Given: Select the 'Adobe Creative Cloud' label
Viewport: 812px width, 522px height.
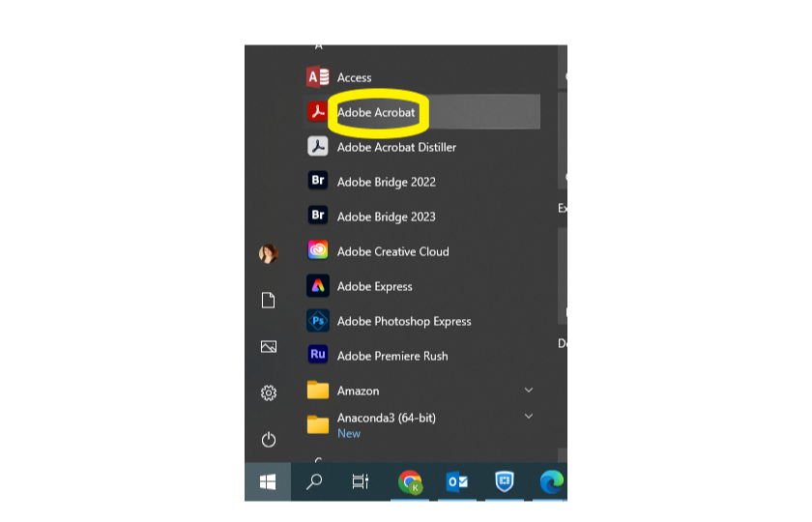Looking at the screenshot, I should click(393, 251).
